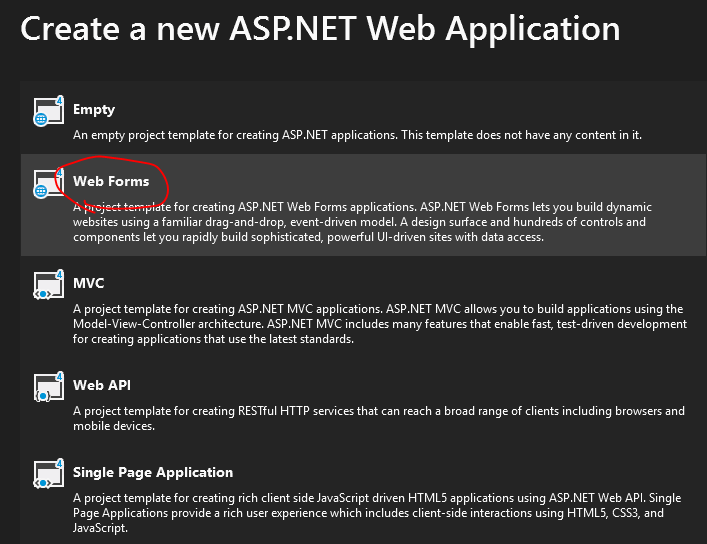Viewport: 707px width, 544px height.
Task: Click the Web API template icon
Action: pyautogui.click(x=48, y=387)
